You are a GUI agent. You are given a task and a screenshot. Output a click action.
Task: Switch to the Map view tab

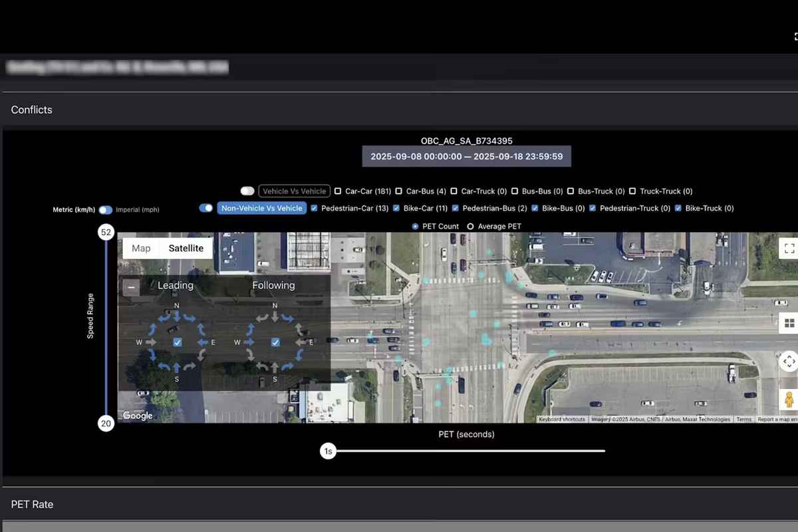(x=141, y=248)
